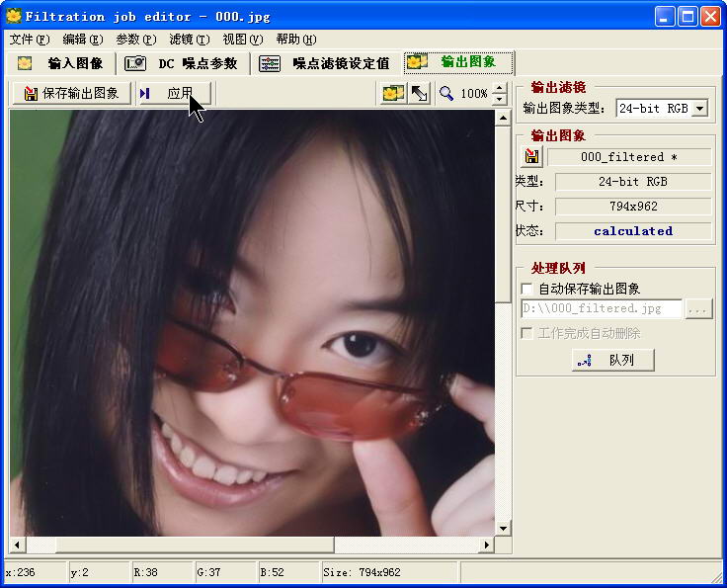Click the filter settings icon on 噪点滤镜设定值 tab
This screenshot has height=588, width=727.
269,63
